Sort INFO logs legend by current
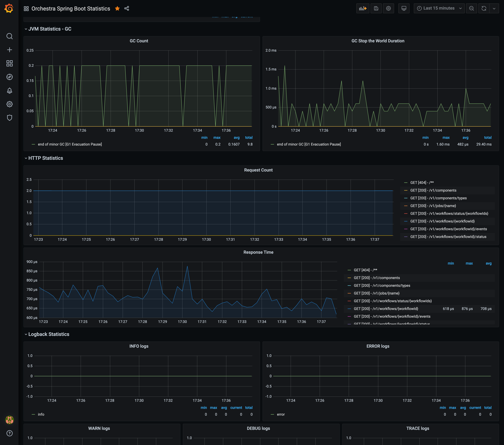 pyautogui.click(x=236, y=407)
